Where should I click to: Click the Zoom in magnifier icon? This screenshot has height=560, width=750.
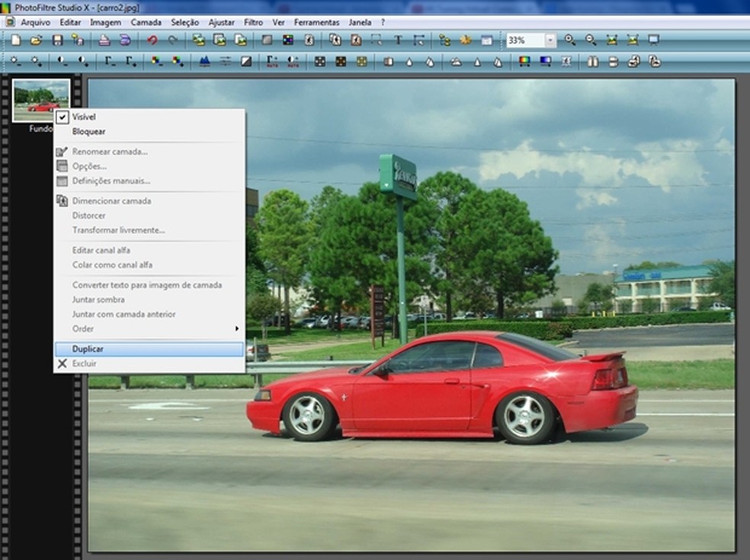[570, 40]
